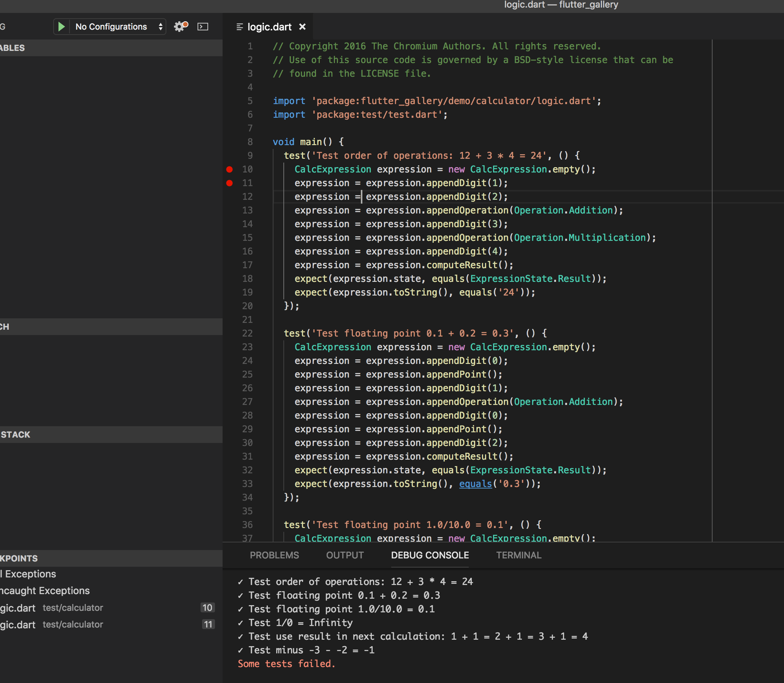Screen dimensions: 784x683
Task: Click the underlined equals link on line 33
Action: click(x=475, y=484)
